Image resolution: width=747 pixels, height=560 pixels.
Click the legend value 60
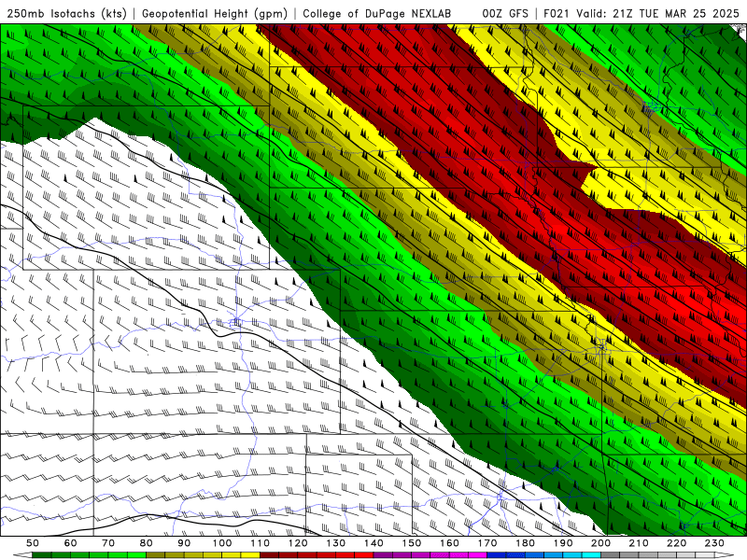71,543
